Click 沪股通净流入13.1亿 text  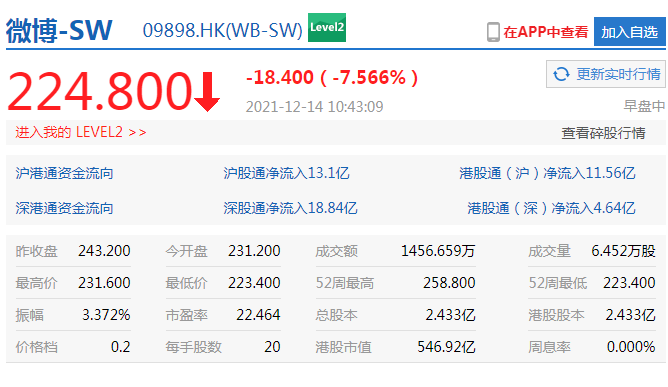click(x=286, y=173)
